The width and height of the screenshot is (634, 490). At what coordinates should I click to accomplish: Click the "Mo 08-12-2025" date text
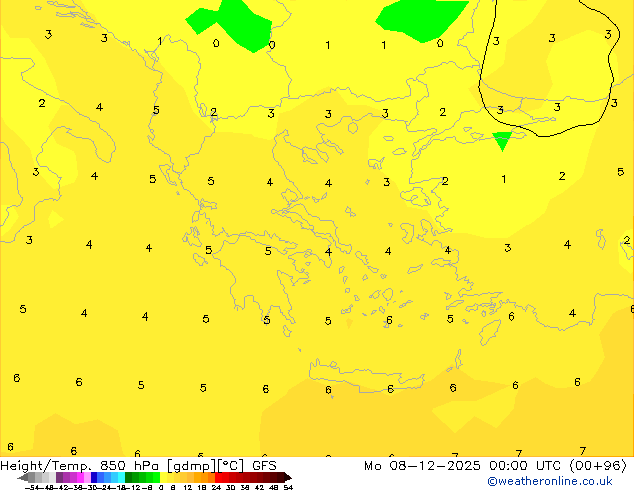(x=422, y=466)
